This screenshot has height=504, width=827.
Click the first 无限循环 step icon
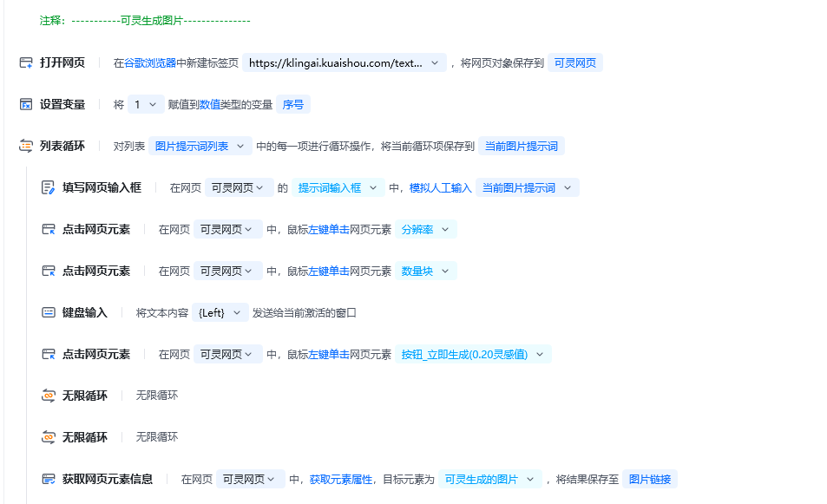click(x=48, y=395)
